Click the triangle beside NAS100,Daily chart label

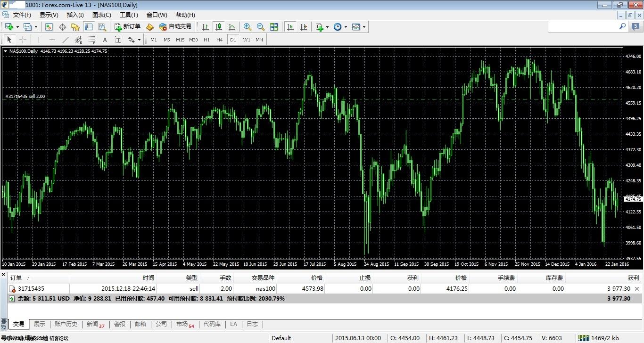click(5, 51)
